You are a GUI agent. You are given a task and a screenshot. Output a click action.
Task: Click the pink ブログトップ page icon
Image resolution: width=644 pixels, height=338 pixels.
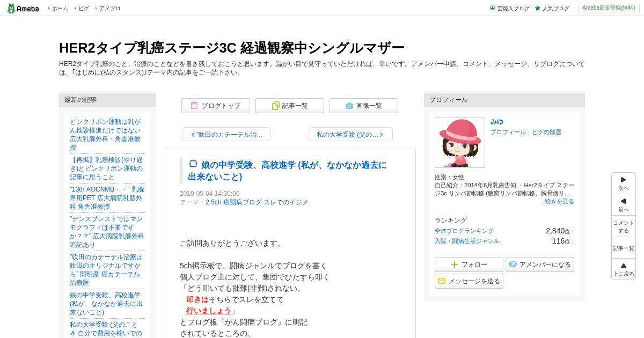pyautogui.click(x=194, y=106)
